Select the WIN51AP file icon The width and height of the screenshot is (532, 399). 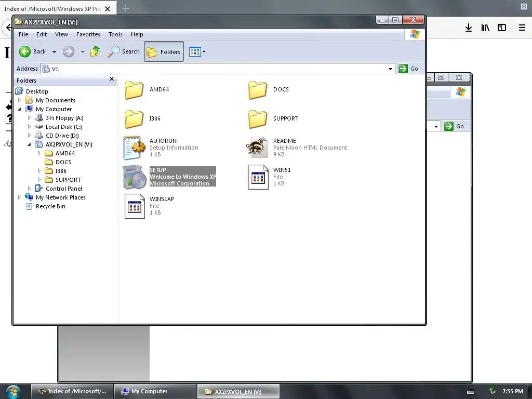coord(135,206)
